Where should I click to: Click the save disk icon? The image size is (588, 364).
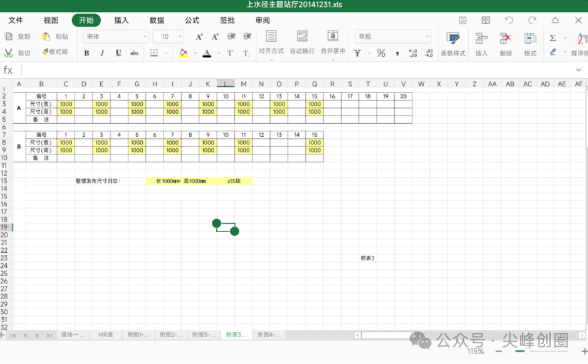[x=463, y=20]
